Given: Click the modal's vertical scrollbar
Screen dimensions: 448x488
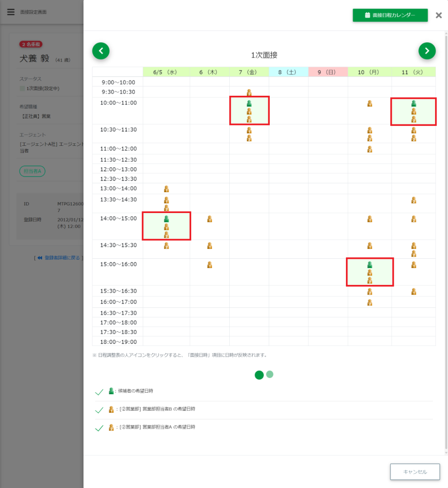Looking at the screenshot, I should pyautogui.click(x=446, y=238).
